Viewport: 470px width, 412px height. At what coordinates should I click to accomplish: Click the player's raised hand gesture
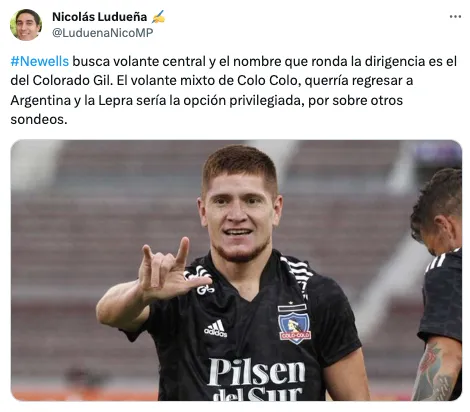pos(170,270)
